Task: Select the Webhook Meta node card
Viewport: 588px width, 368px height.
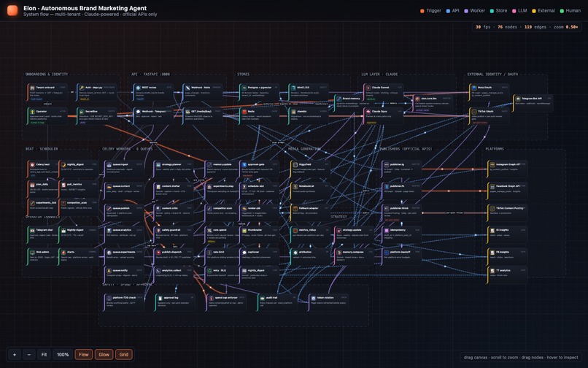Action: click(203, 93)
